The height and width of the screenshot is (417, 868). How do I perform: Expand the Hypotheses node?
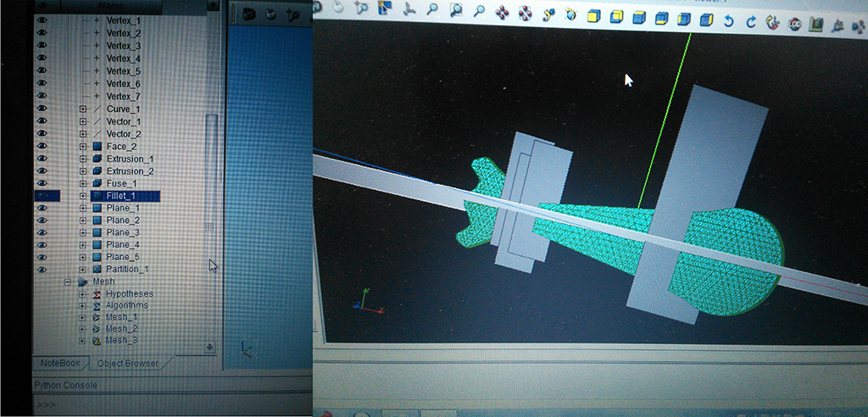[x=82, y=293]
